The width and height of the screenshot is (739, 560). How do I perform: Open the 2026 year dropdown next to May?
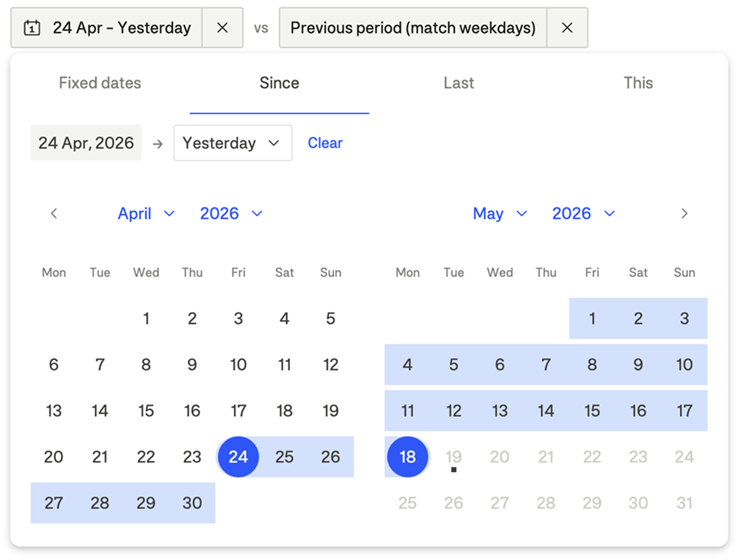583,213
